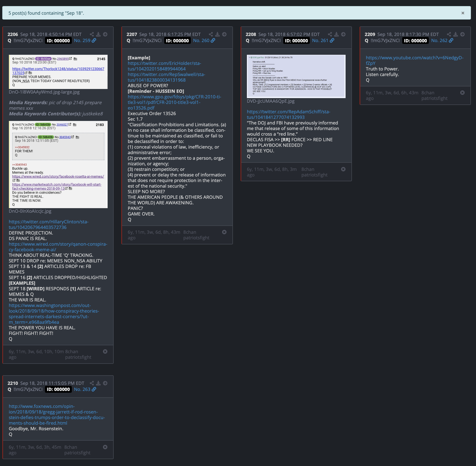Open the wired.com qanon-conspiracy article link
The height and width of the screenshot is (466, 476).
click(58, 247)
